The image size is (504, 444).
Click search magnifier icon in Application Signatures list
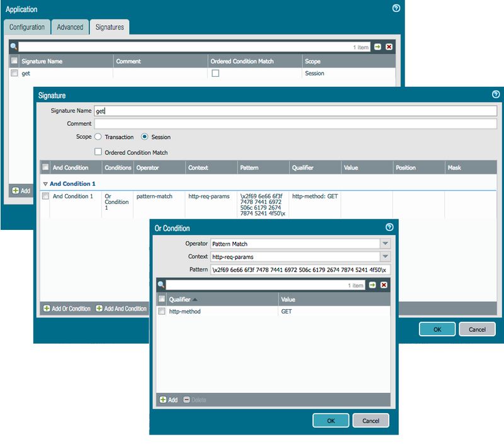(13, 47)
